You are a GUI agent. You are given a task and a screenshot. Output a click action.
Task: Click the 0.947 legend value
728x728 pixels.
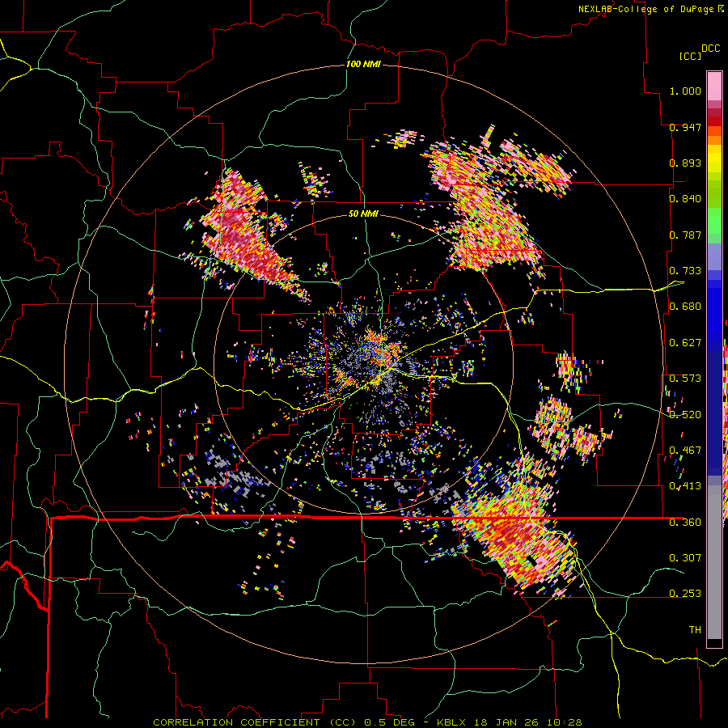coord(685,127)
